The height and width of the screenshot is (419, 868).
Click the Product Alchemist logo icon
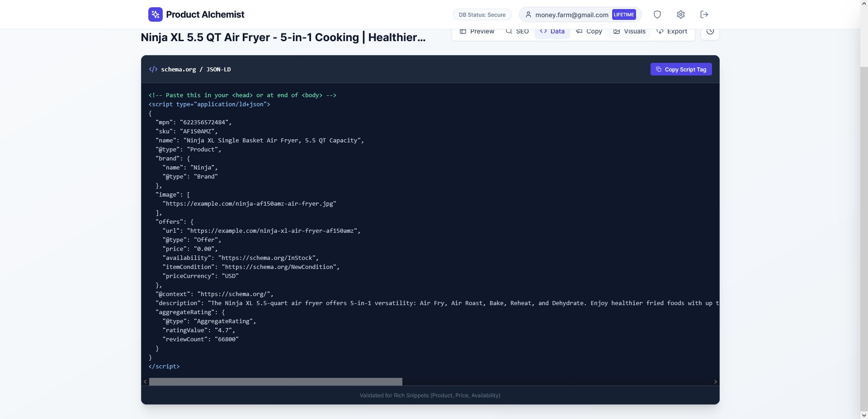click(x=155, y=14)
